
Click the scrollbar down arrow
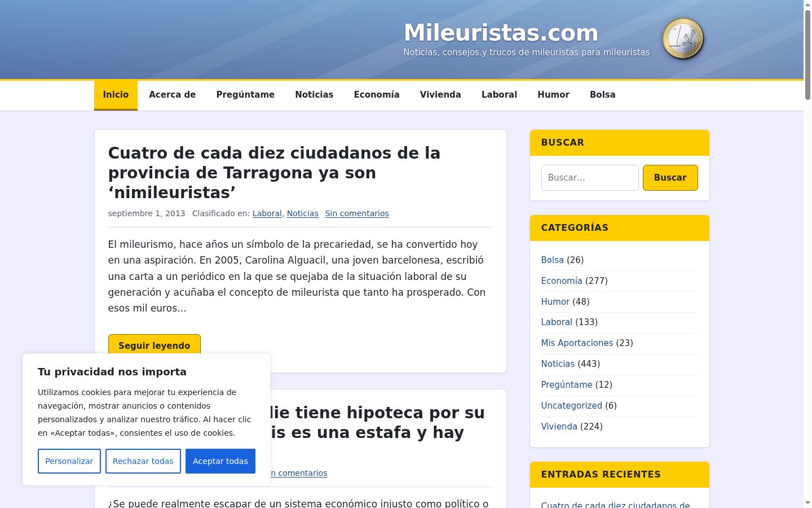807,503
